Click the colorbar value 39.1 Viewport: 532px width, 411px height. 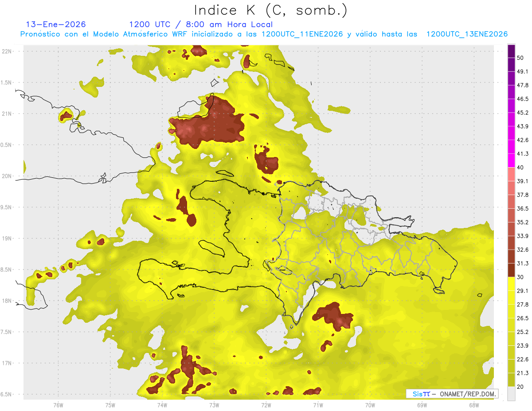point(523,181)
